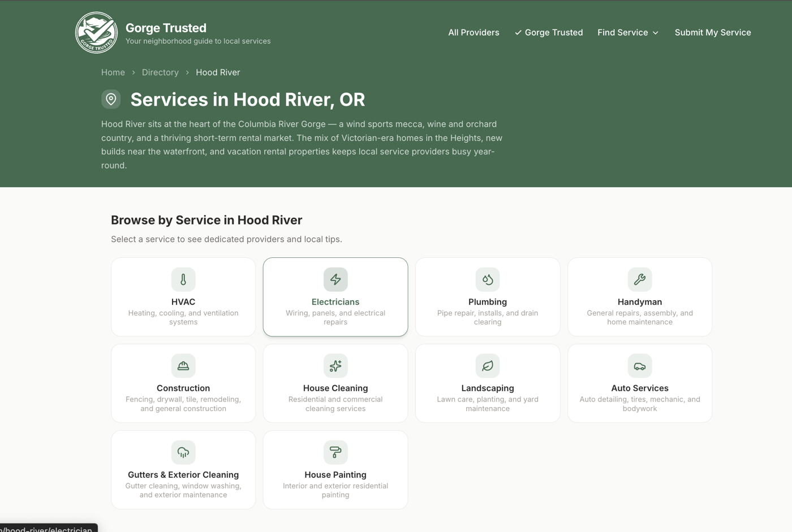Image resolution: width=792 pixels, height=532 pixels.
Task: Click 'Your neighborhood guide to local services' tagline
Action: (x=198, y=41)
